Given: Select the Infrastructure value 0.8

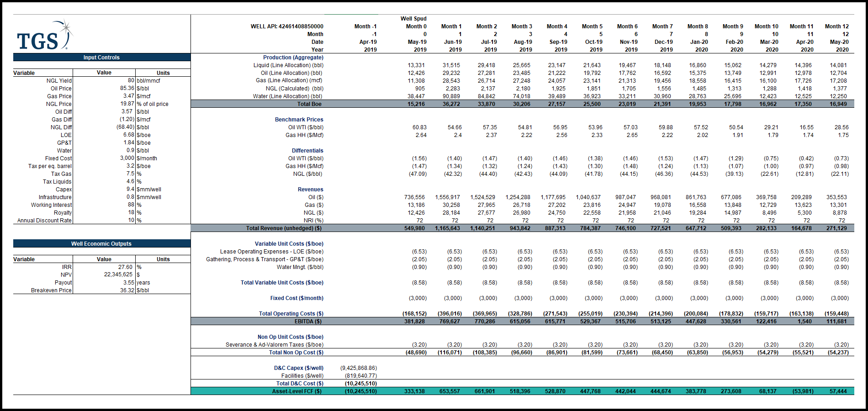Looking at the screenshot, I should coord(130,197).
